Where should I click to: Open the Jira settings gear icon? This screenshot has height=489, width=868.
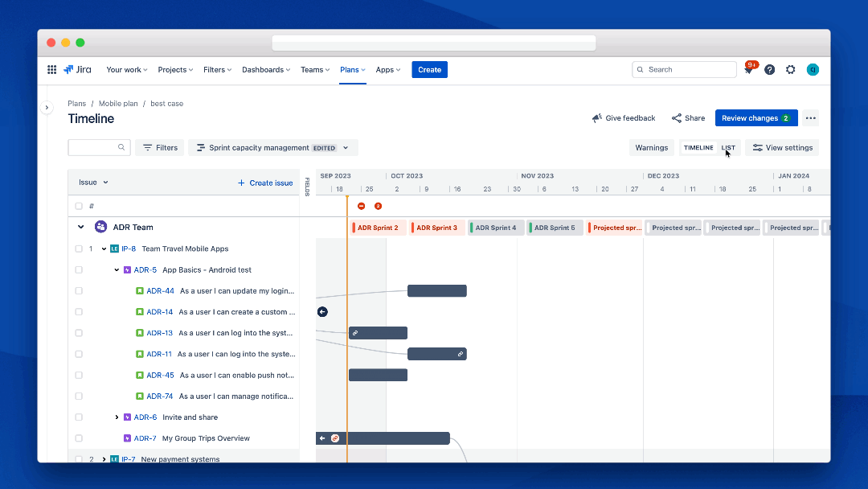click(x=790, y=70)
